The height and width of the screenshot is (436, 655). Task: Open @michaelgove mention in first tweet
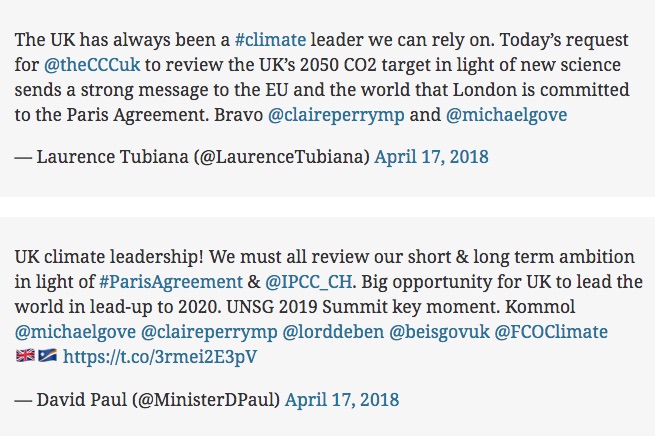click(x=506, y=115)
